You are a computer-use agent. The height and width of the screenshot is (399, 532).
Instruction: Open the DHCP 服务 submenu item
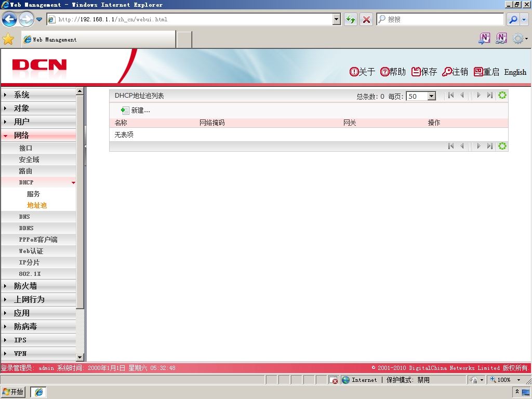[33, 194]
